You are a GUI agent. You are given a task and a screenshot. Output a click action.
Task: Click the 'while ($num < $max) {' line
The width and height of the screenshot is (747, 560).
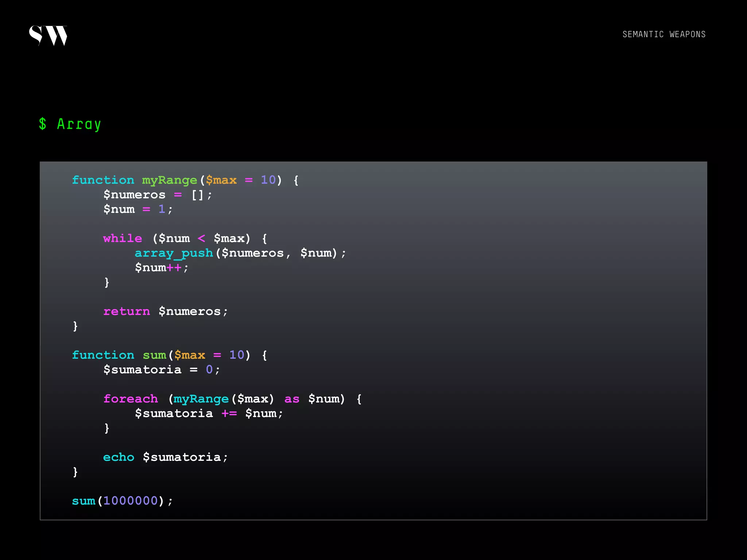pyautogui.click(x=185, y=238)
